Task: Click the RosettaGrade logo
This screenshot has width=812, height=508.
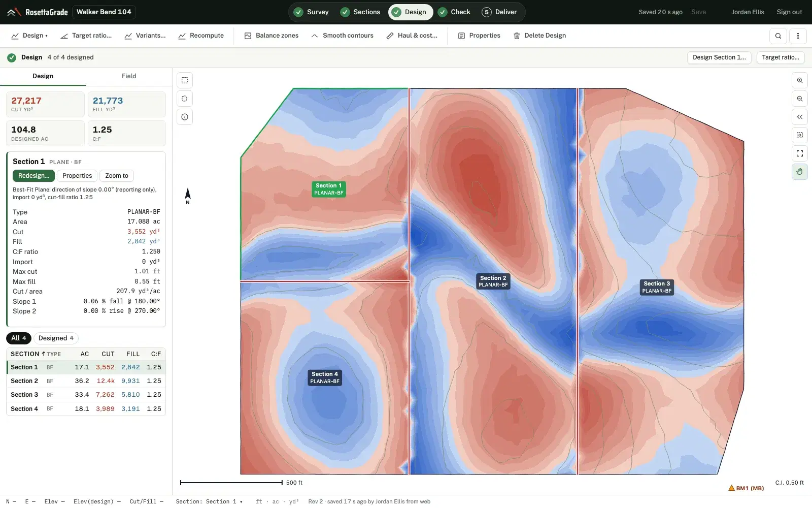Action: coord(38,12)
